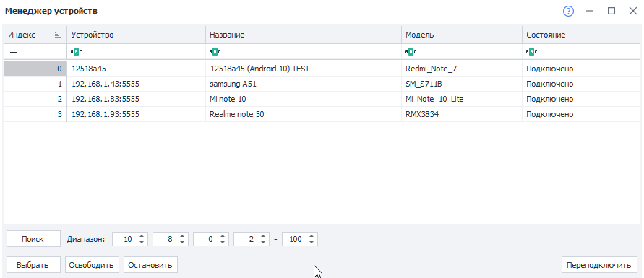Sort by the Название column header
Viewport: 644px width, 278px height.
click(304, 35)
